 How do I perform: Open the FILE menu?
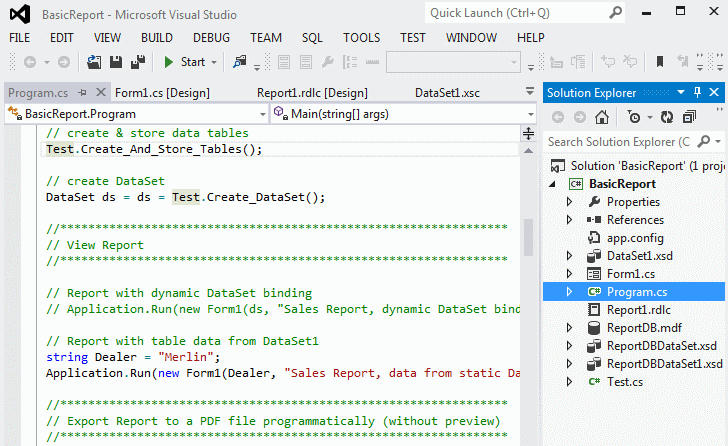pyautogui.click(x=20, y=38)
